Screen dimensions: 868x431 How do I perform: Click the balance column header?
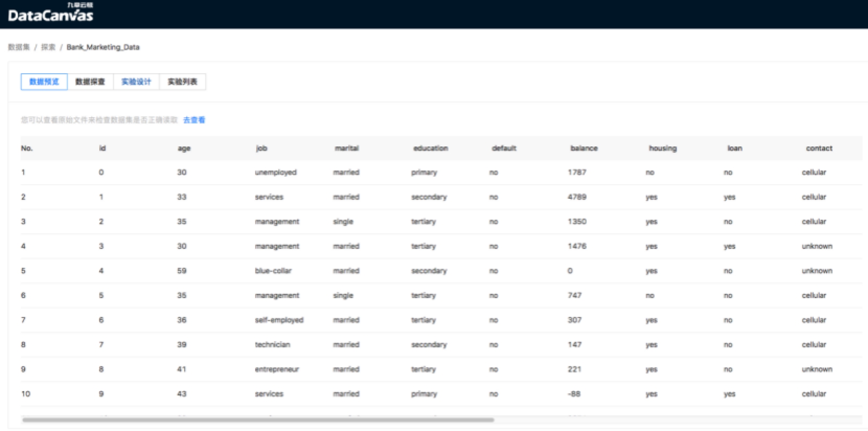pos(584,149)
